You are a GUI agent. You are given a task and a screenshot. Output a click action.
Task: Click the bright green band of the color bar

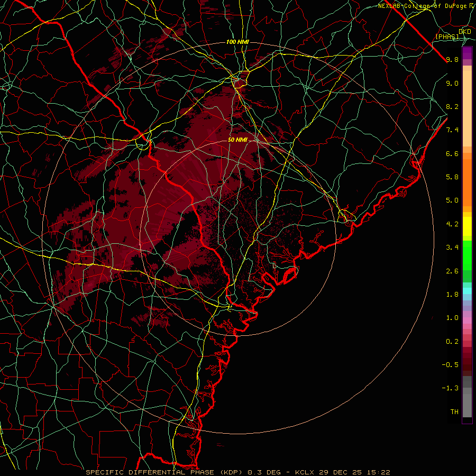click(x=467, y=255)
